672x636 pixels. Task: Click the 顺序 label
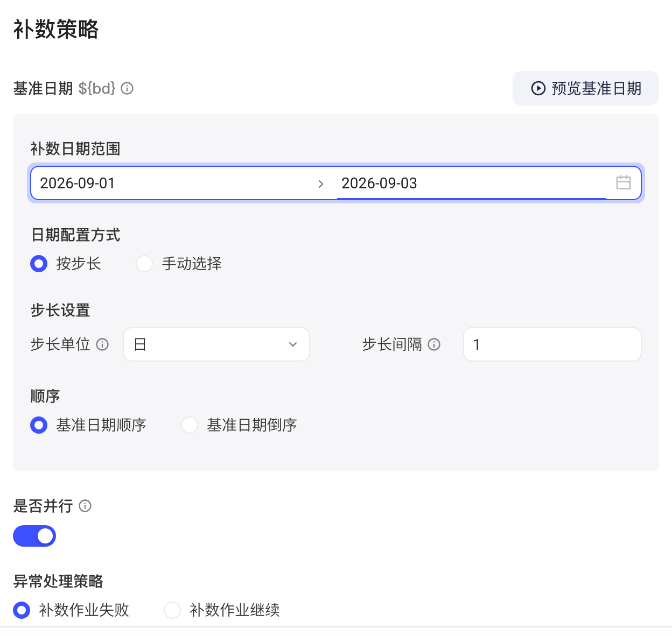(x=45, y=397)
